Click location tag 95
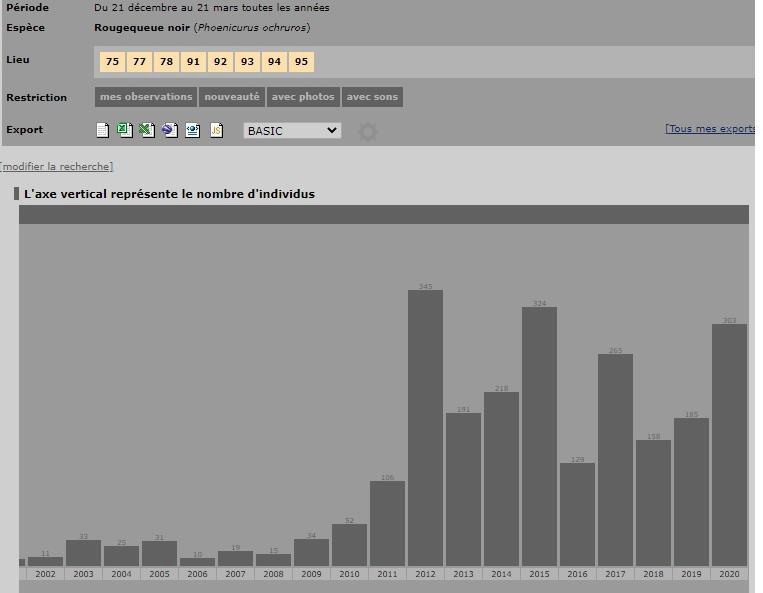Image resolution: width=763 pixels, height=593 pixels. pos(301,62)
